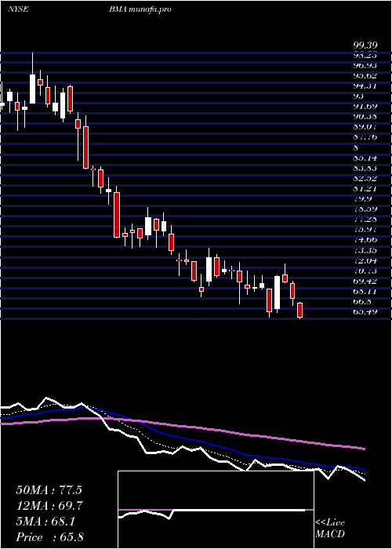Click the 82.52 price axis label
The height and width of the screenshot is (549, 392).
point(365,179)
